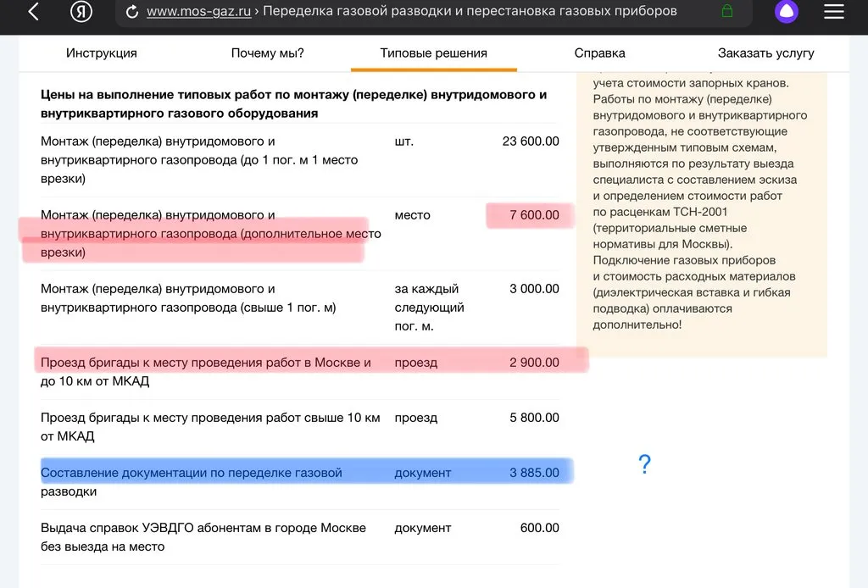Reload the page with the refresh icon
The height and width of the screenshot is (588, 868).
coord(131,12)
